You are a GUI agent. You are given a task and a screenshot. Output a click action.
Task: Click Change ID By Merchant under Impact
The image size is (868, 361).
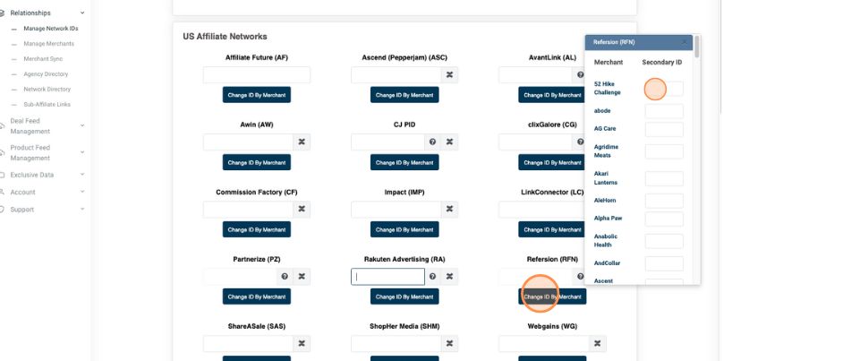404,229
